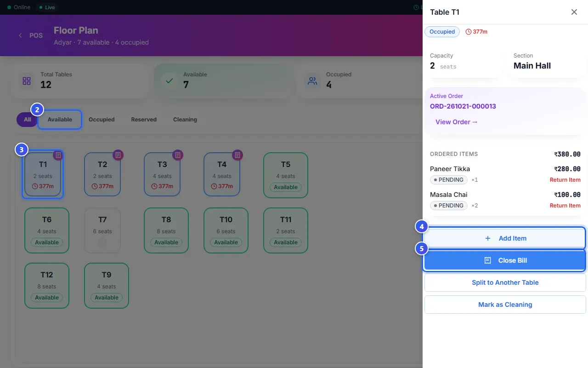Select table T9 on the floor plan
Image resolution: width=588 pixels, height=368 pixels.
[x=107, y=286]
